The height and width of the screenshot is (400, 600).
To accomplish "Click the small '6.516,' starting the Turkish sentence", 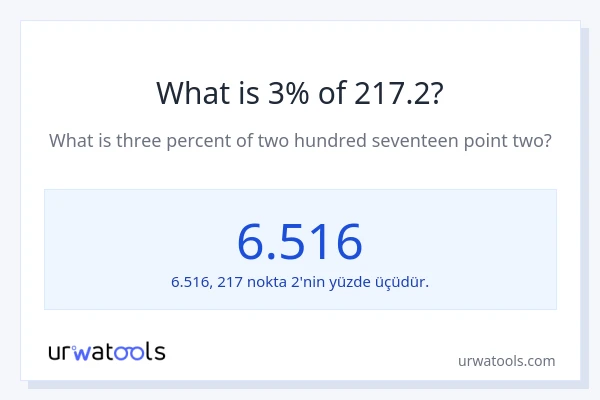I will pos(191,282).
